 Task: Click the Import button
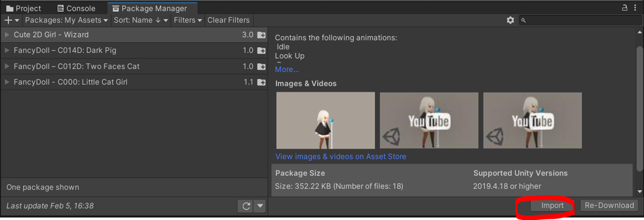[552, 205]
